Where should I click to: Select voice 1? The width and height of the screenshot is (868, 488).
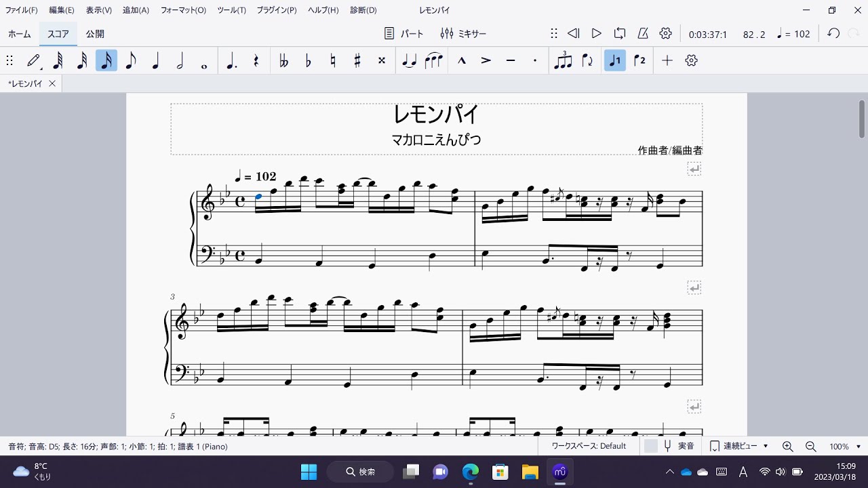[615, 60]
